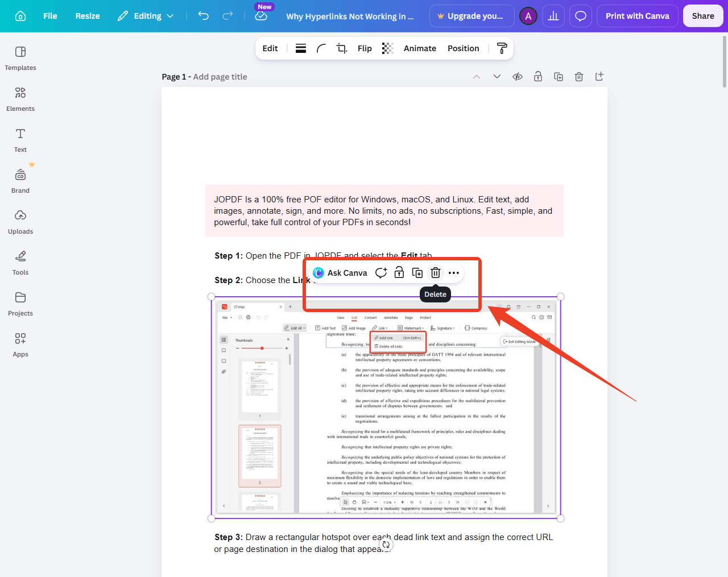Viewport: 728px width, 577px height.
Task: Open the analytics bar chart icon
Action: [x=553, y=16]
